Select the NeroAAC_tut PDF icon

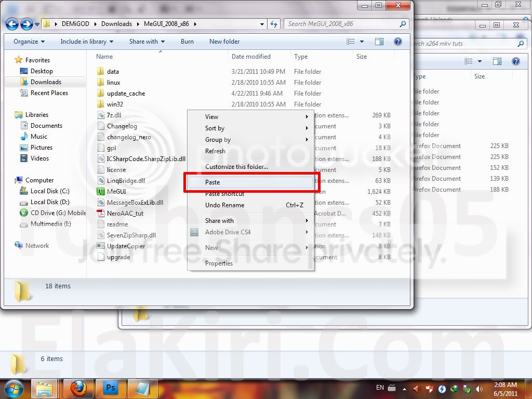pos(100,213)
